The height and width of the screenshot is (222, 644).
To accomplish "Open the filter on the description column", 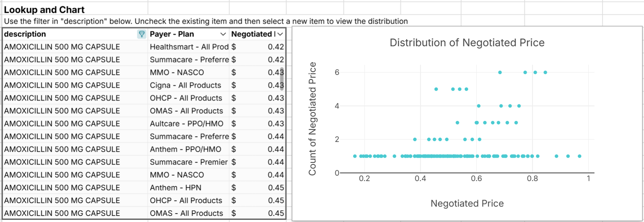I will click(141, 34).
